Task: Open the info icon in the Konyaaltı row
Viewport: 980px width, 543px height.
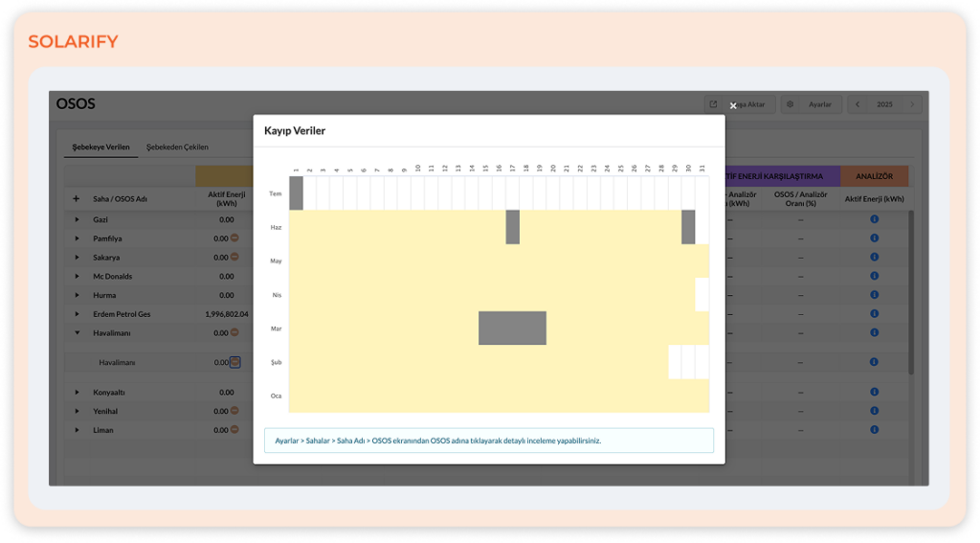Action: pyautogui.click(x=875, y=392)
